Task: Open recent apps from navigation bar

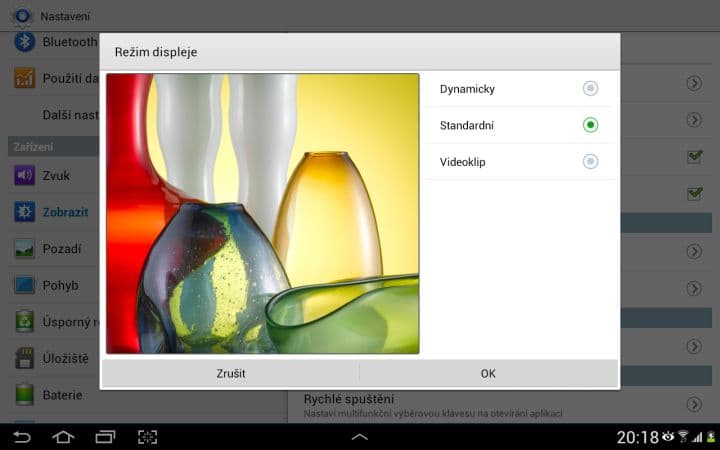Action: (105, 437)
